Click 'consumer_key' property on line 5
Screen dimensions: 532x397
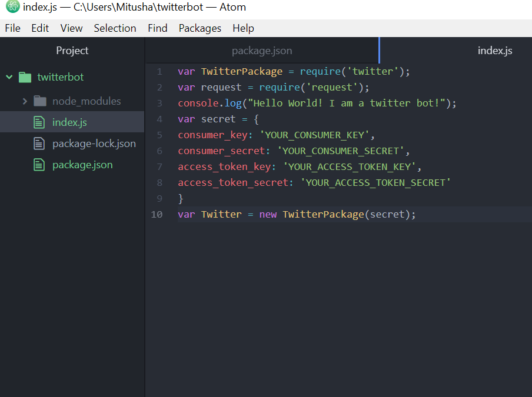212,135
